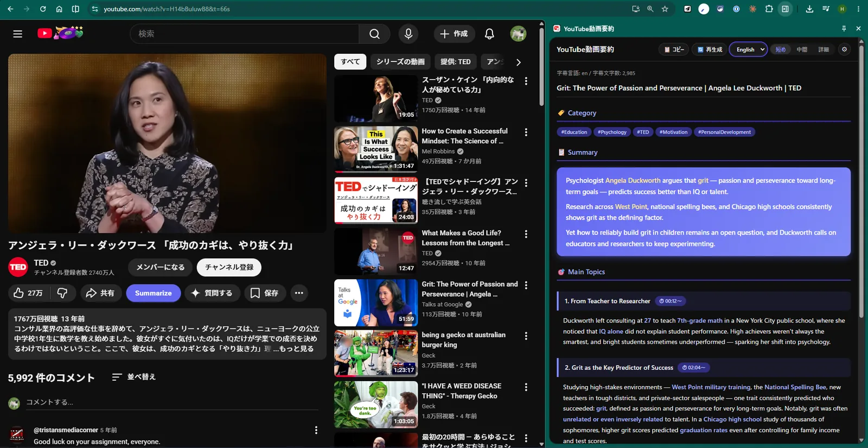Open the browser downloads icon
868x448 pixels.
809,9
